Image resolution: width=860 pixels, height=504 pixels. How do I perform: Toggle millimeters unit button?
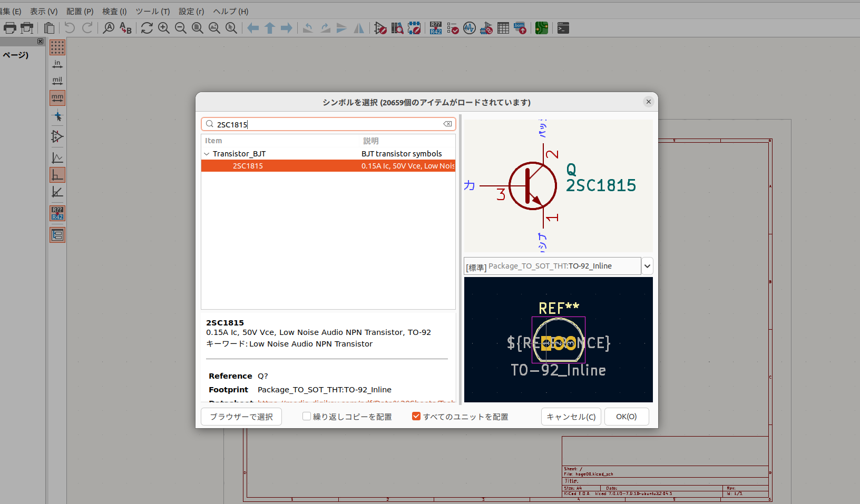(57, 98)
